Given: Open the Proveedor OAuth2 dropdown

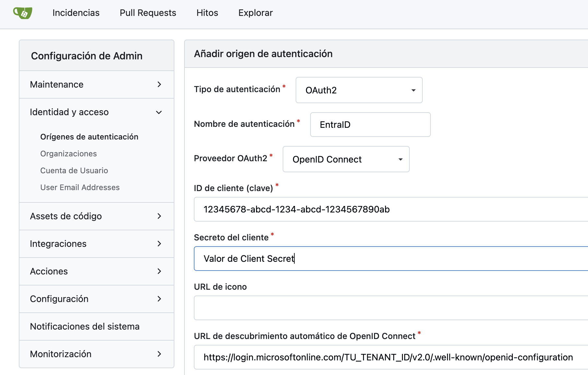Looking at the screenshot, I should pos(346,159).
